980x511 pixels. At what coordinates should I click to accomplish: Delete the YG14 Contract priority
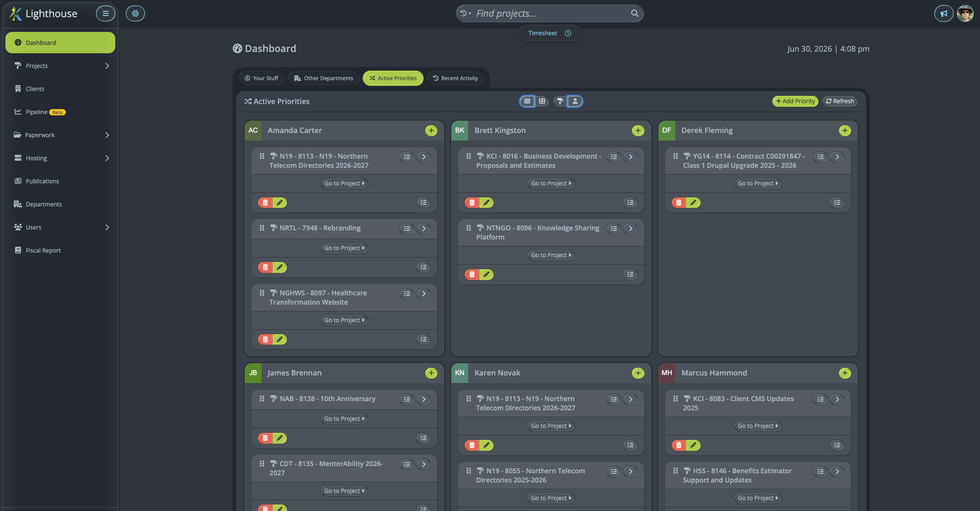(679, 203)
